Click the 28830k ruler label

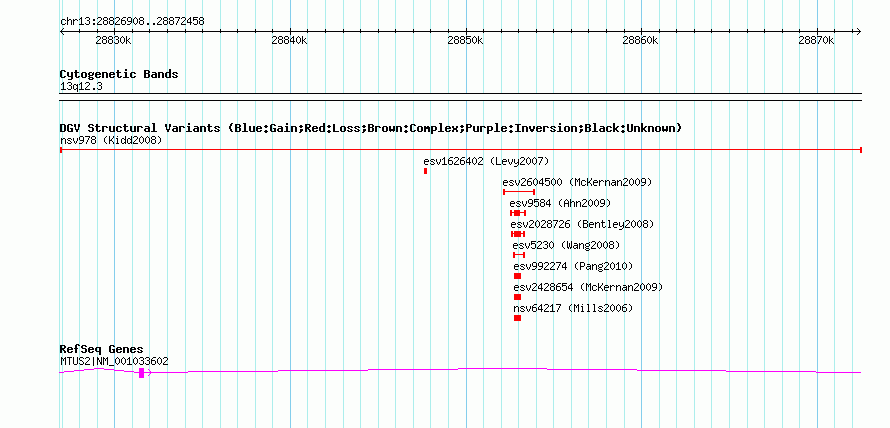coord(114,41)
